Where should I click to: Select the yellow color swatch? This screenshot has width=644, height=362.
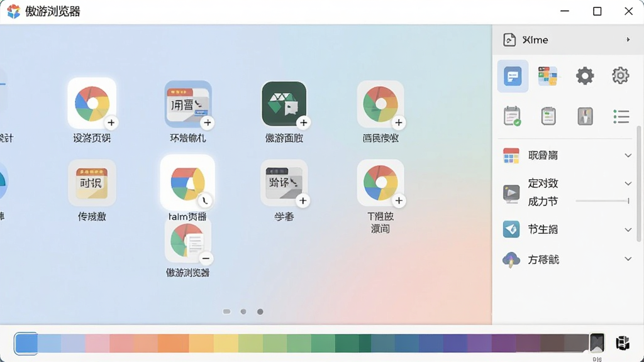(226, 344)
